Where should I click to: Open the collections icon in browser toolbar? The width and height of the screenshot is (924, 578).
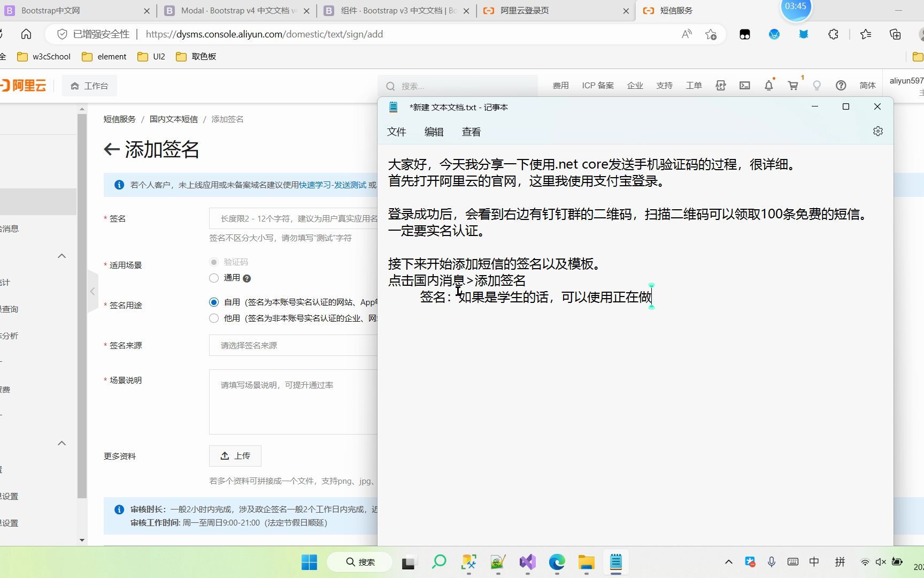pos(895,34)
